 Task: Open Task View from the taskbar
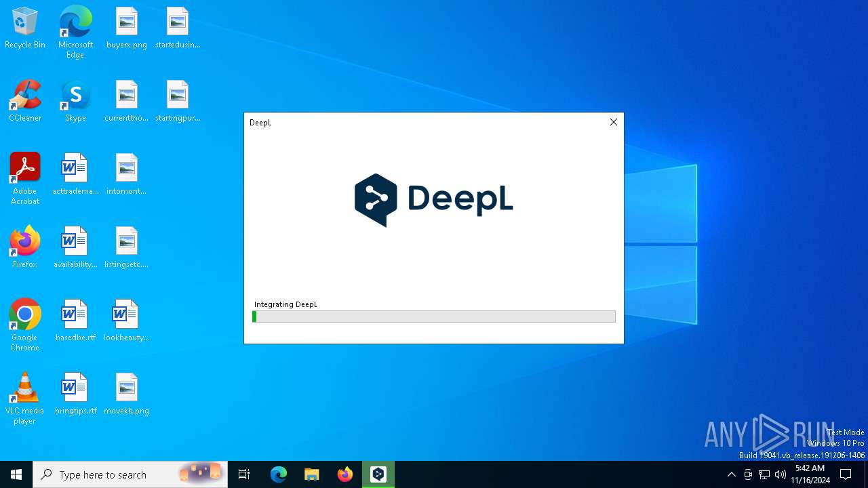244,474
